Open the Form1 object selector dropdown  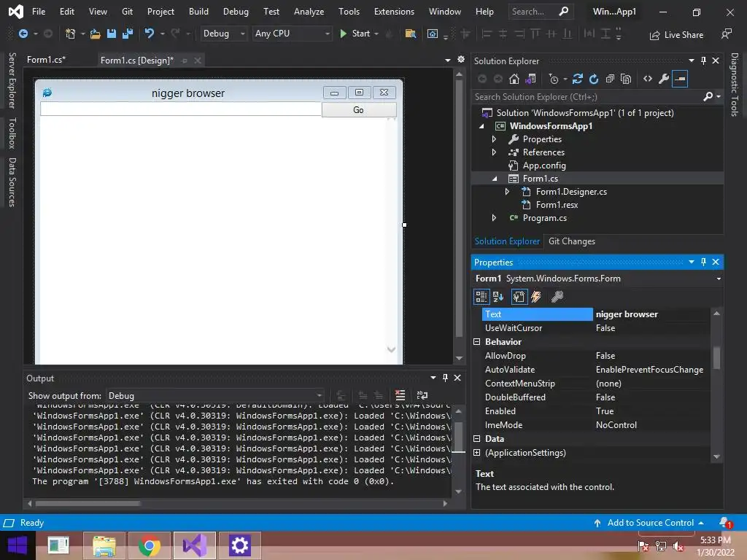719,279
